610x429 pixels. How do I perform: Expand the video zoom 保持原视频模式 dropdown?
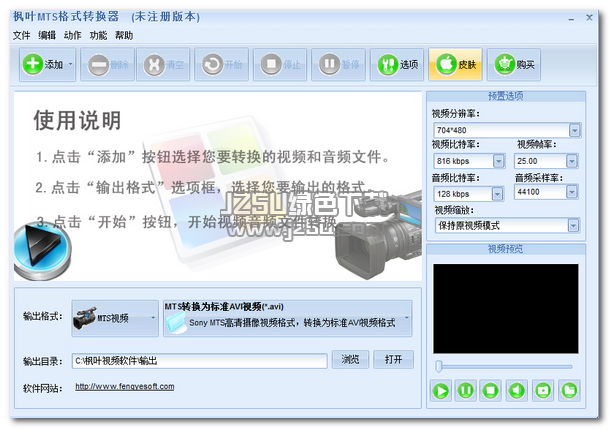click(x=573, y=226)
